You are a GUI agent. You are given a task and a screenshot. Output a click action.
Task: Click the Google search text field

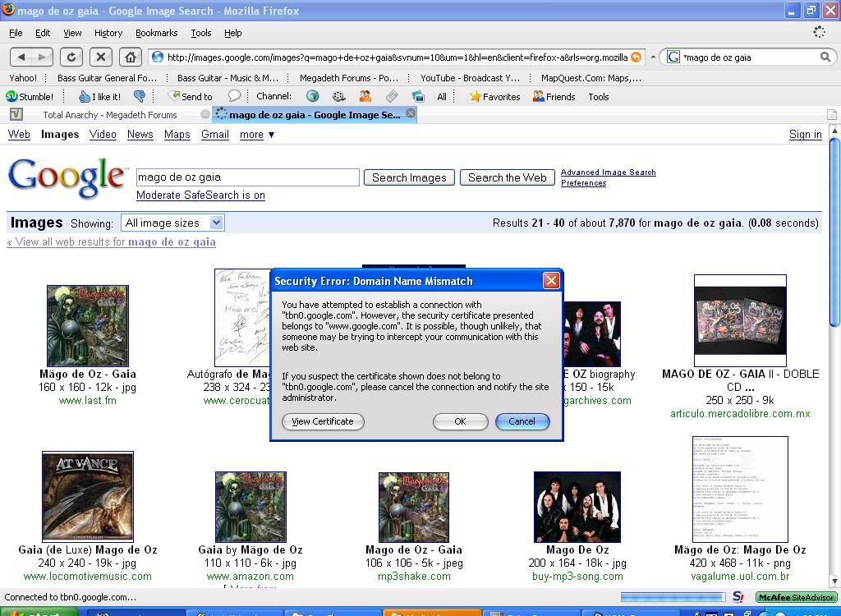248,177
